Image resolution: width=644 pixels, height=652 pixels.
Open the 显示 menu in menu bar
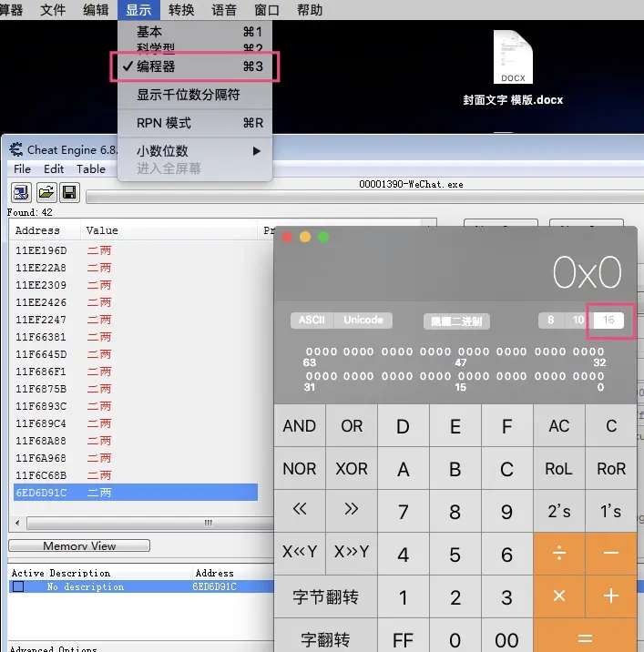click(x=138, y=10)
